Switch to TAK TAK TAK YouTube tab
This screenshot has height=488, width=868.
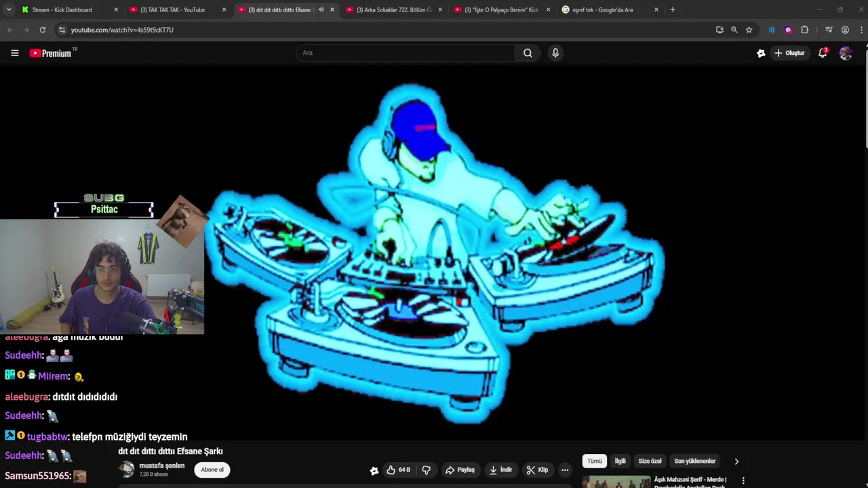pos(178,9)
